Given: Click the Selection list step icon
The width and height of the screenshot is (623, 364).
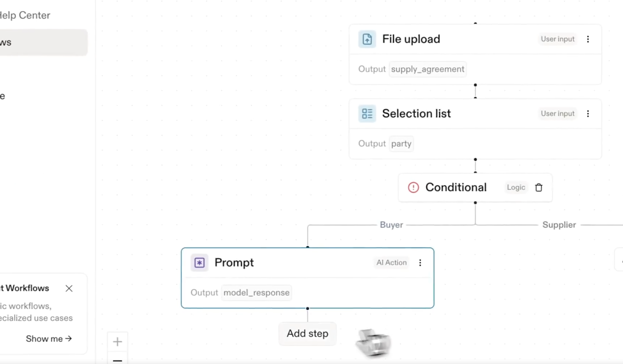Looking at the screenshot, I should [x=367, y=114].
